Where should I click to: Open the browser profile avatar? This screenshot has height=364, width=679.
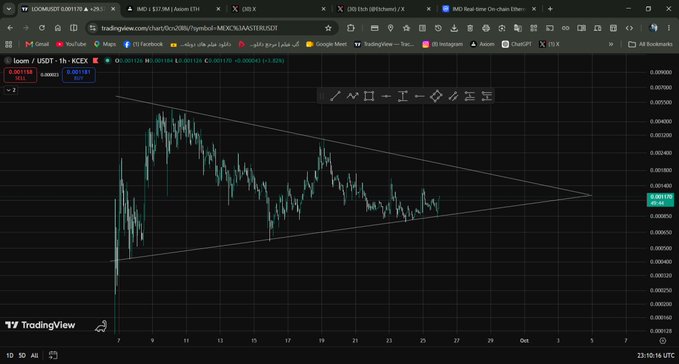653,28
